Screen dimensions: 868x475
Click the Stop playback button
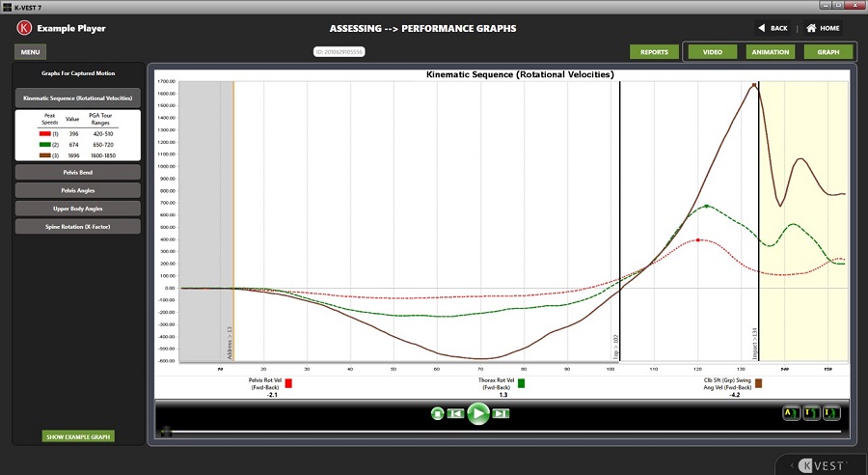click(438, 413)
